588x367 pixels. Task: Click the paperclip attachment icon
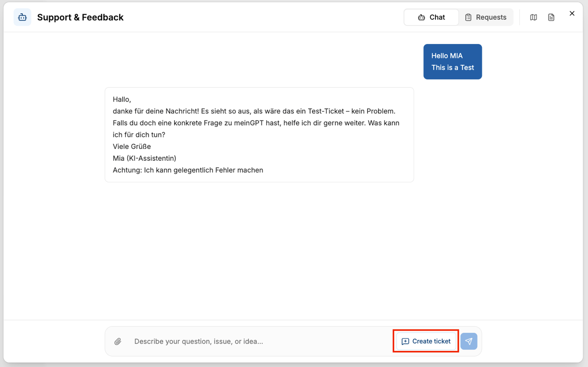coord(118,341)
